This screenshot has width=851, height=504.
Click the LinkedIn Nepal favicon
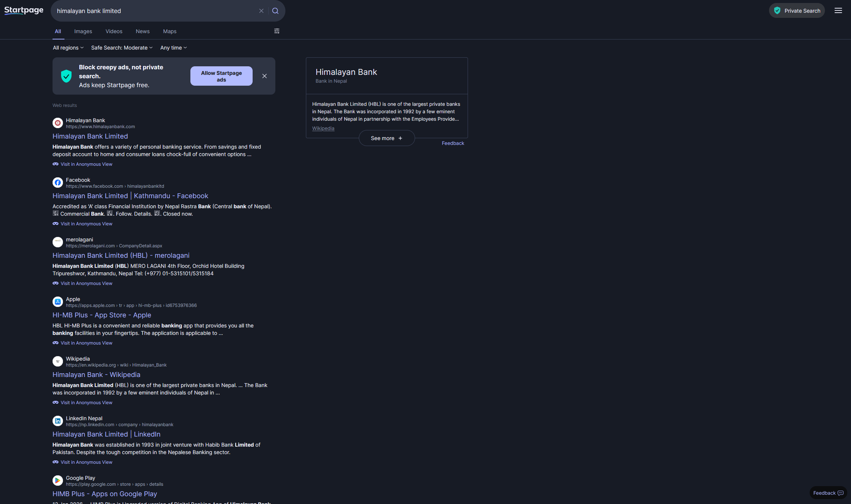(58, 421)
